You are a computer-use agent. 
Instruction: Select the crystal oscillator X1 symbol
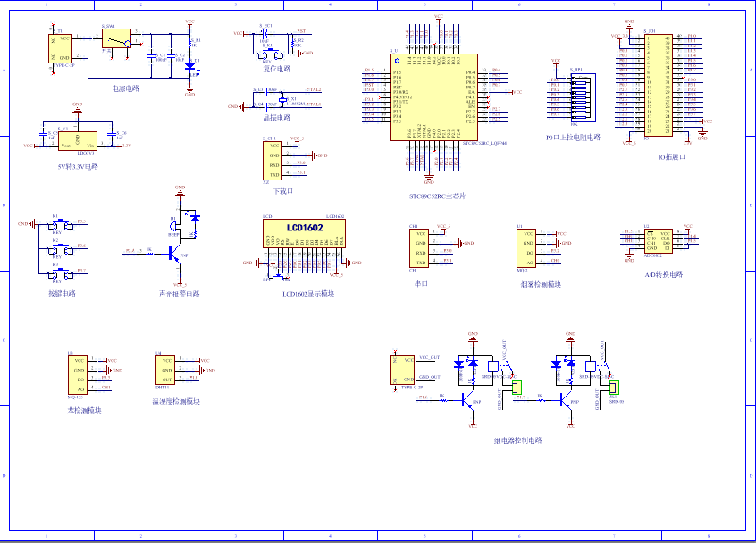[x=282, y=99]
